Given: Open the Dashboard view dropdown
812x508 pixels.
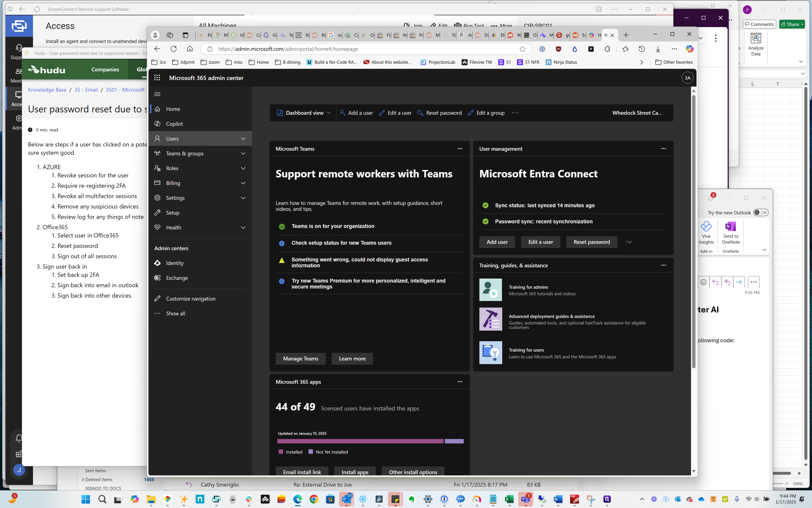Looking at the screenshot, I should pos(304,113).
